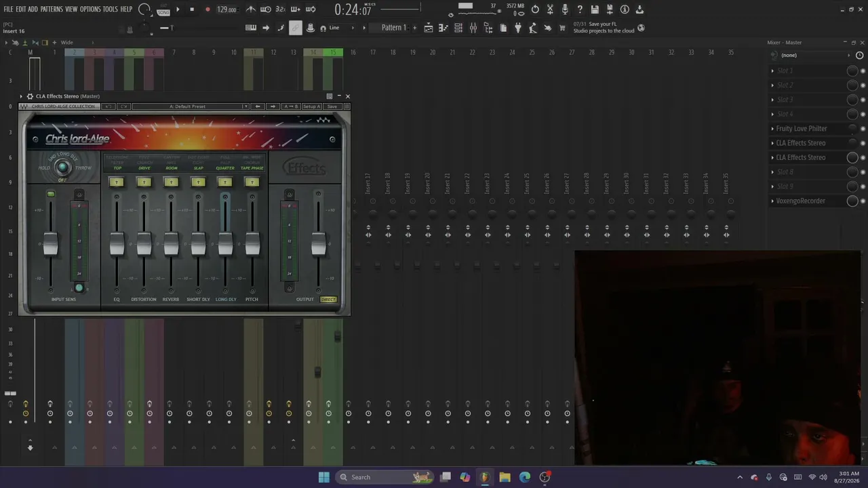Toggle the Distortion enable button
Image resolution: width=868 pixels, height=488 pixels.
[x=144, y=182]
